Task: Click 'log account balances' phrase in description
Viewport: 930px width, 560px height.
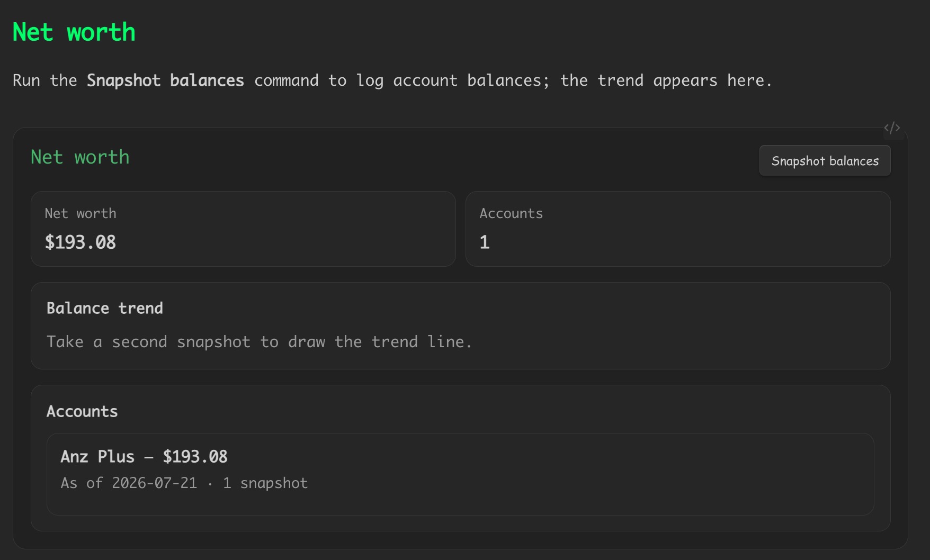Action: point(449,80)
